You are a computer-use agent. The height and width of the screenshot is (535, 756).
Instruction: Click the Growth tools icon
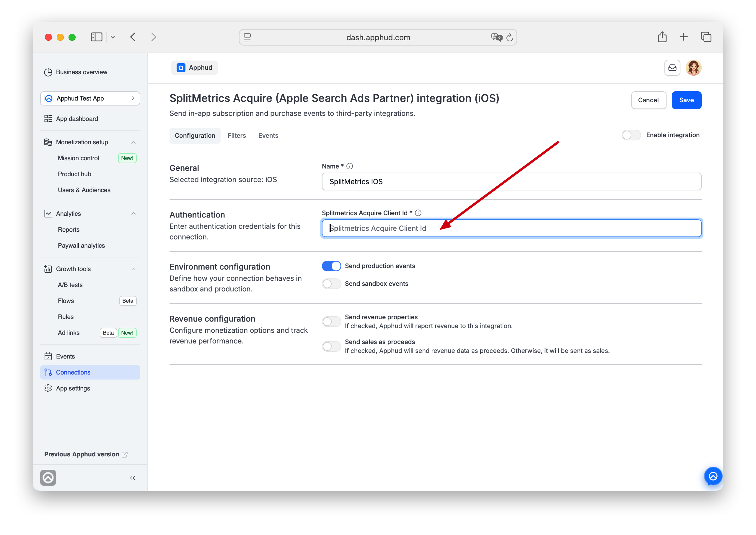click(x=48, y=269)
